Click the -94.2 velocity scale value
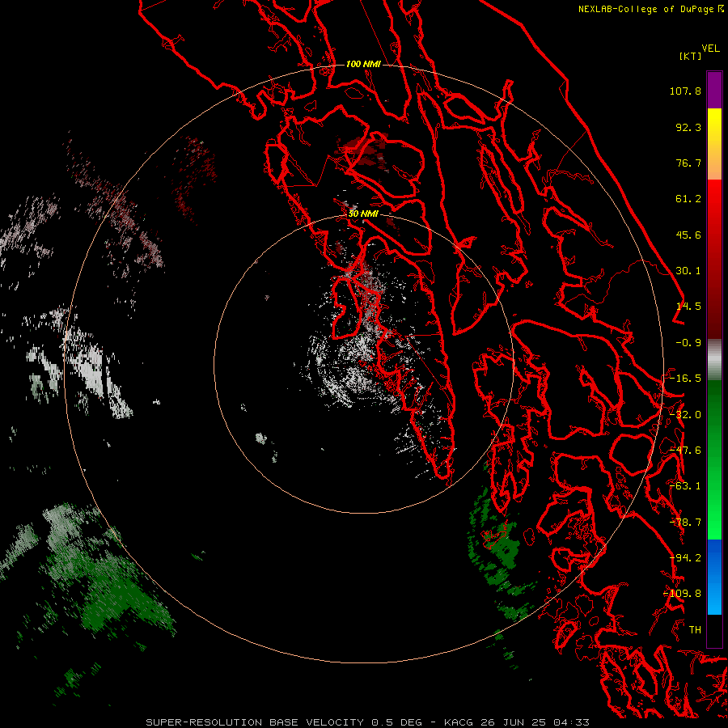Image resolution: width=728 pixels, height=728 pixels. pos(685,558)
